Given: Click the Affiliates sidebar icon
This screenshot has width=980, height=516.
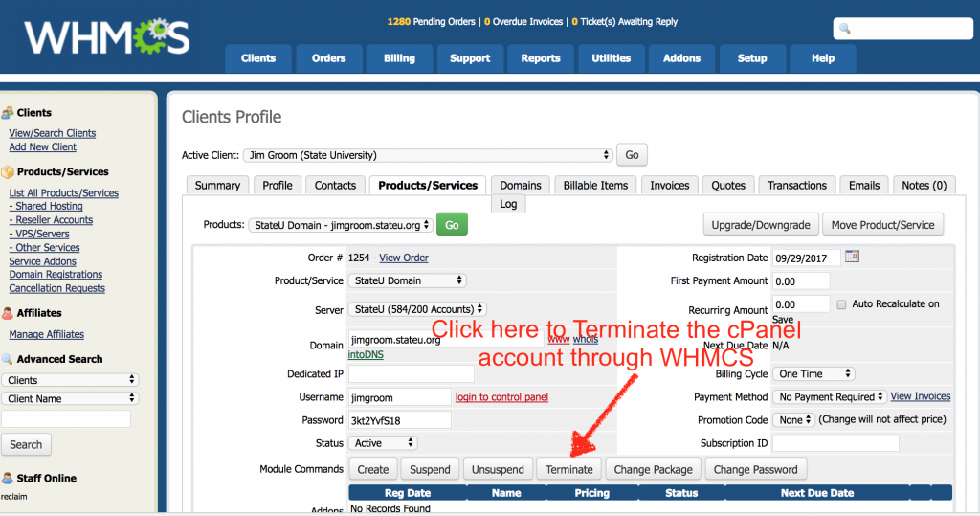Looking at the screenshot, I should point(8,313).
